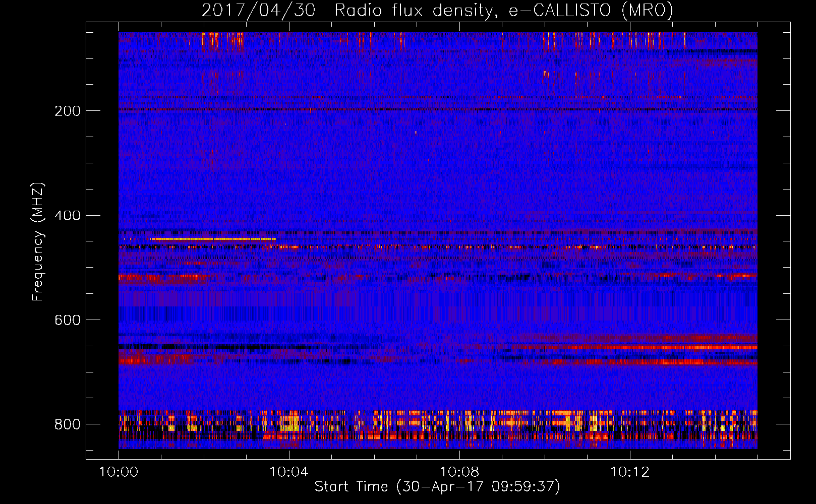This screenshot has height=504, width=816.
Task: Click the 200 frequency tick label
Action: tap(67, 111)
